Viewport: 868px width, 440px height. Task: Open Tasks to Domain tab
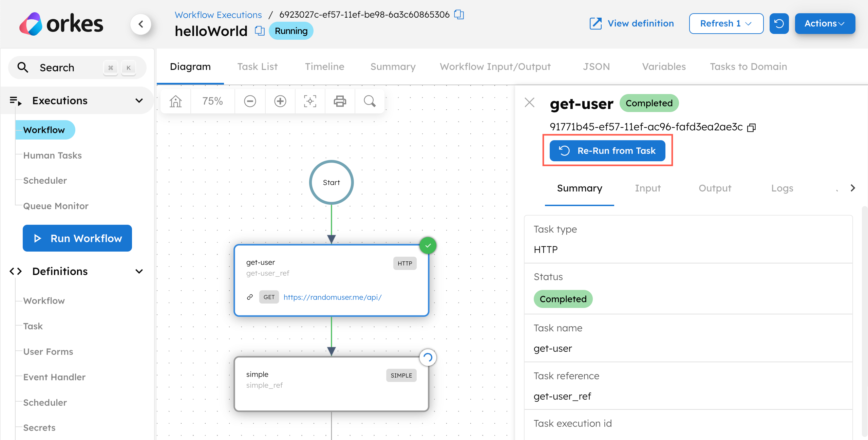coord(748,67)
